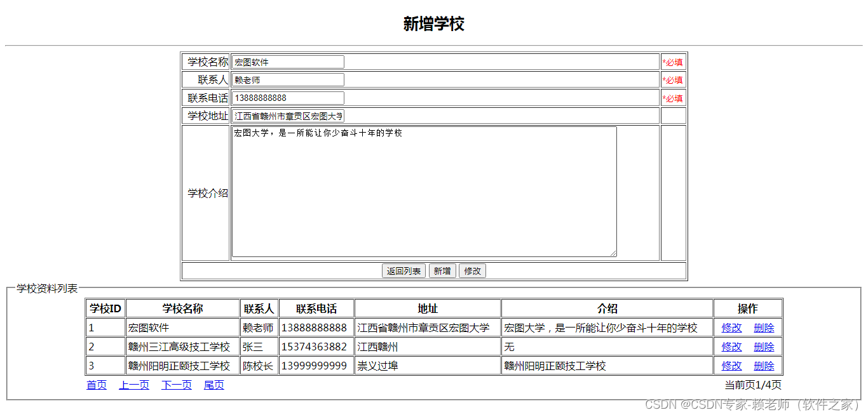Select the 赖老师 cell in table
Image resolution: width=868 pixels, height=417 pixels.
(259, 328)
